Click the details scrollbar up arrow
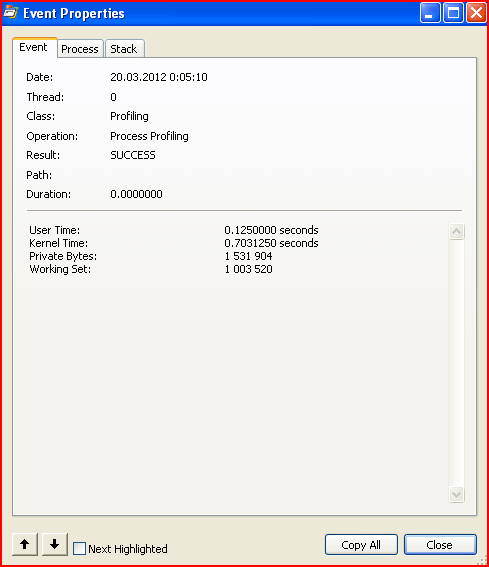The height and width of the screenshot is (567, 489). [x=456, y=231]
